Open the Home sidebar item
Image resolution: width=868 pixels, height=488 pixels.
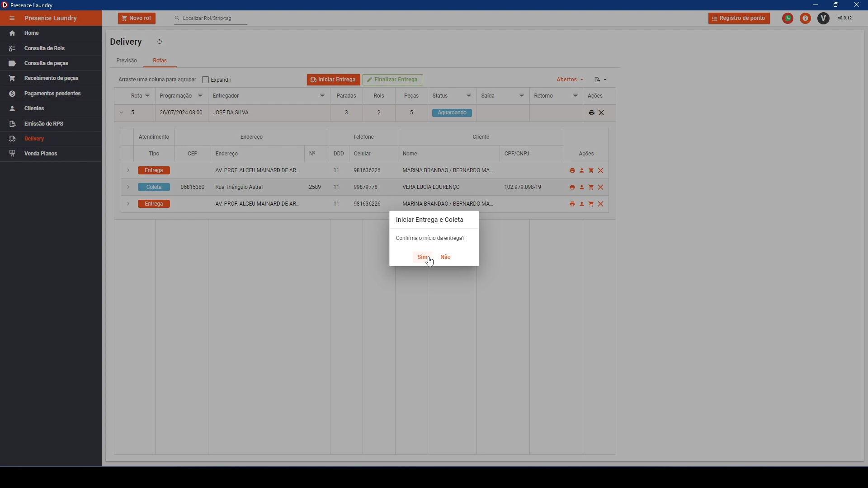(51, 33)
